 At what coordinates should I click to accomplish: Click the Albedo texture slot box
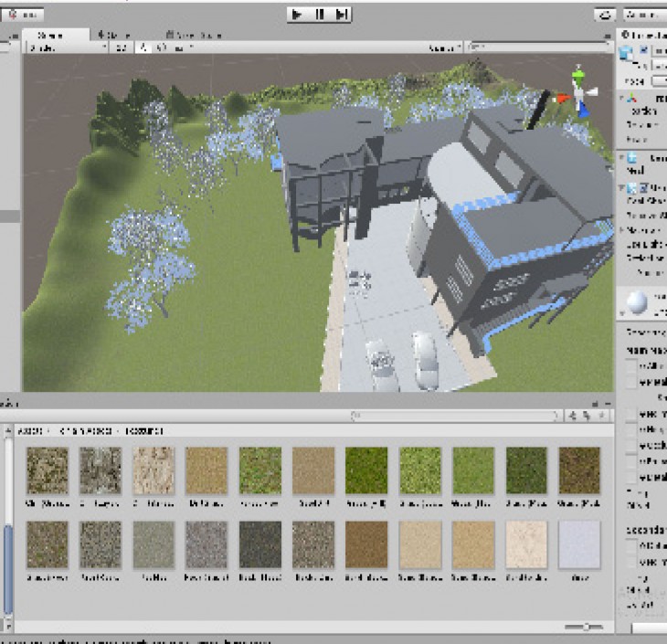point(632,367)
